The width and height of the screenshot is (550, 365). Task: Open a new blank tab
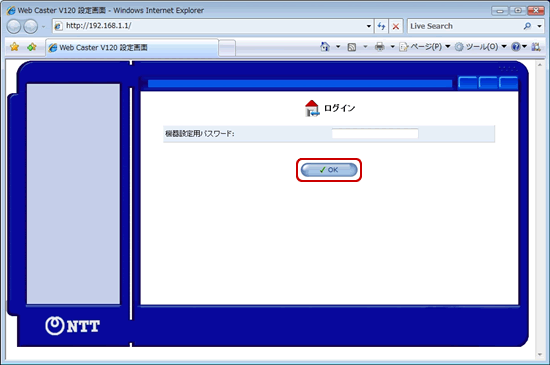pyautogui.click(x=227, y=48)
